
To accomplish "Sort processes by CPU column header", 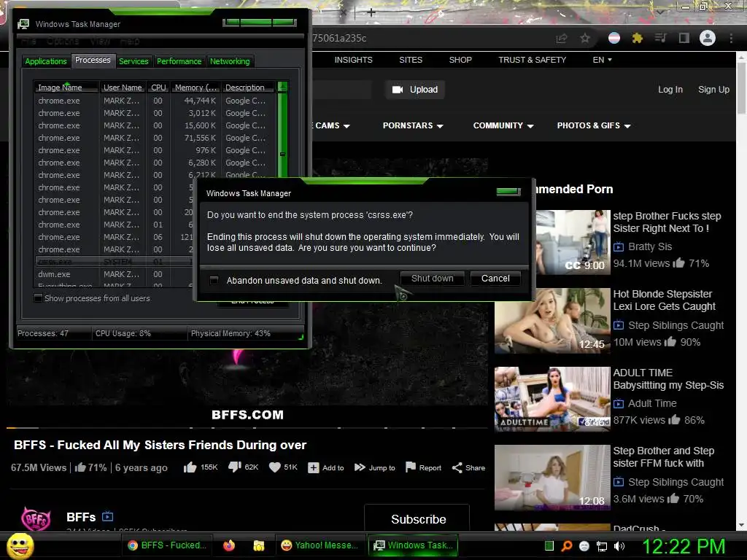I will [x=158, y=87].
